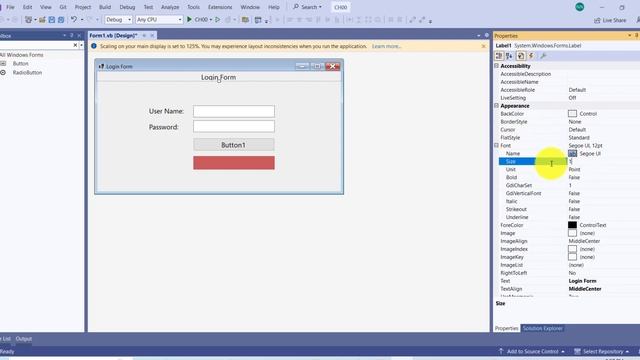
Task: Open the File menu
Action: (x=10, y=7)
